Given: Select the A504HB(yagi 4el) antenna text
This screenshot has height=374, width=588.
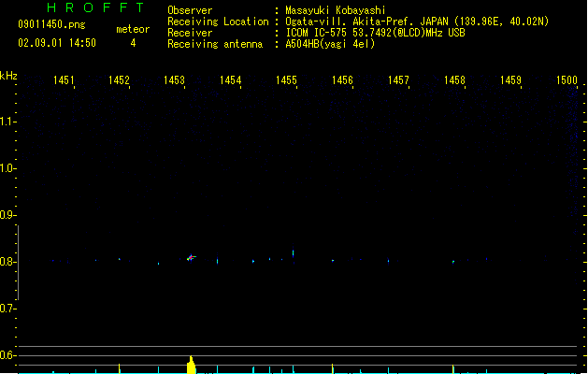Looking at the screenshot, I should coord(330,44).
